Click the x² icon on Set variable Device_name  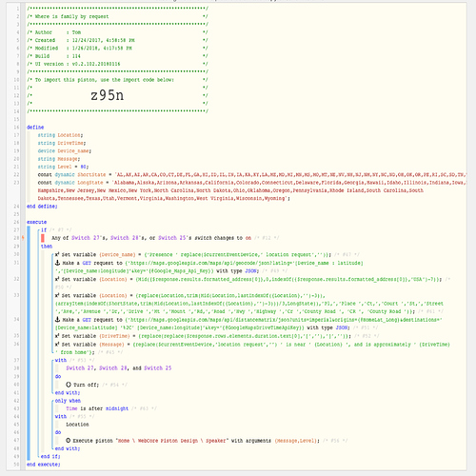(x=57, y=254)
